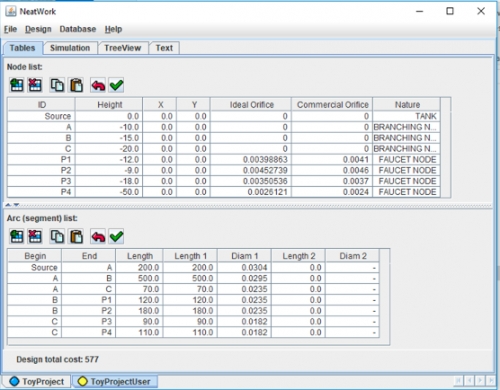The height and width of the screenshot is (390, 500).
Task: Delete row icon in Node list toolbar
Action: point(35,85)
